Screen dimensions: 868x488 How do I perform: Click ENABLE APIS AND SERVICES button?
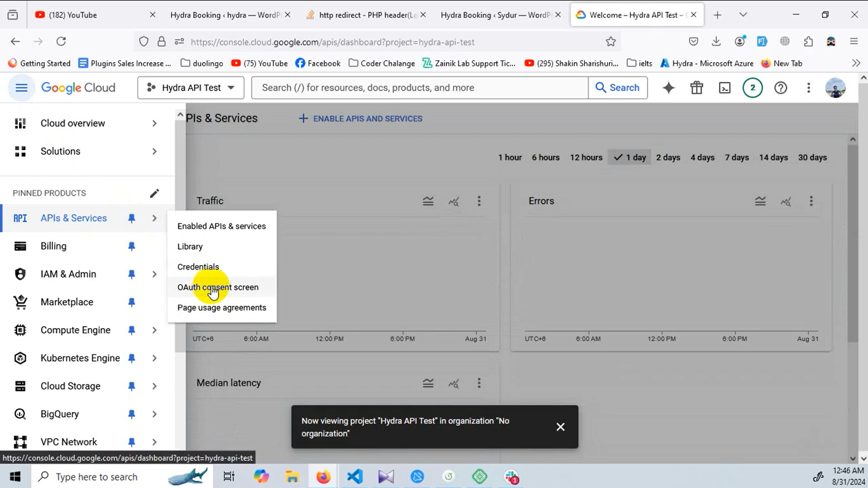tap(361, 119)
